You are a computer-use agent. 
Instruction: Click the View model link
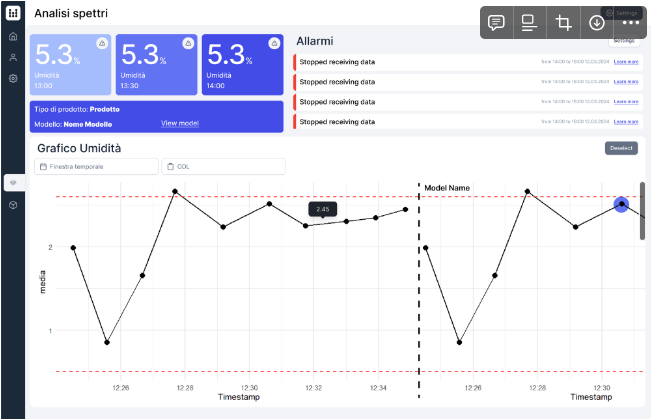180,124
